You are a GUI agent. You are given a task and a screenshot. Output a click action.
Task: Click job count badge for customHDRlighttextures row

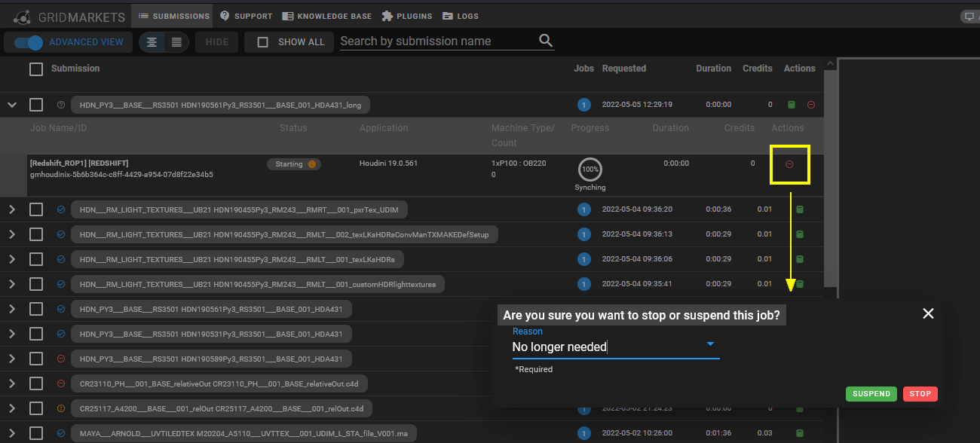tap(583, 284)
